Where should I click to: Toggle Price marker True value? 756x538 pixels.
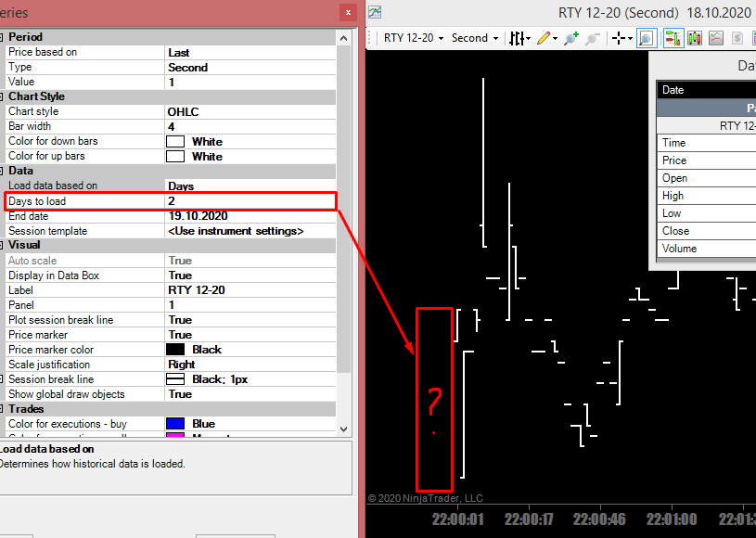[250, 335]
